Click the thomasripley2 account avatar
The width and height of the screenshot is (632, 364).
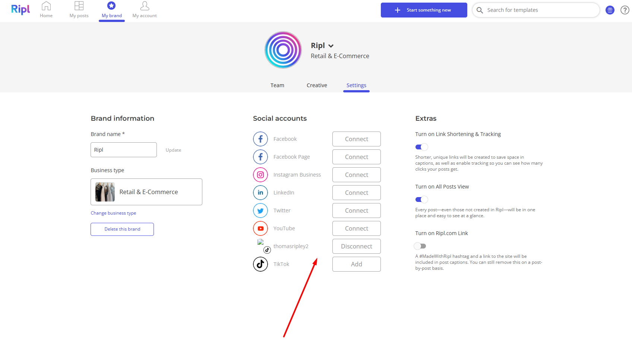coord(263,246)
